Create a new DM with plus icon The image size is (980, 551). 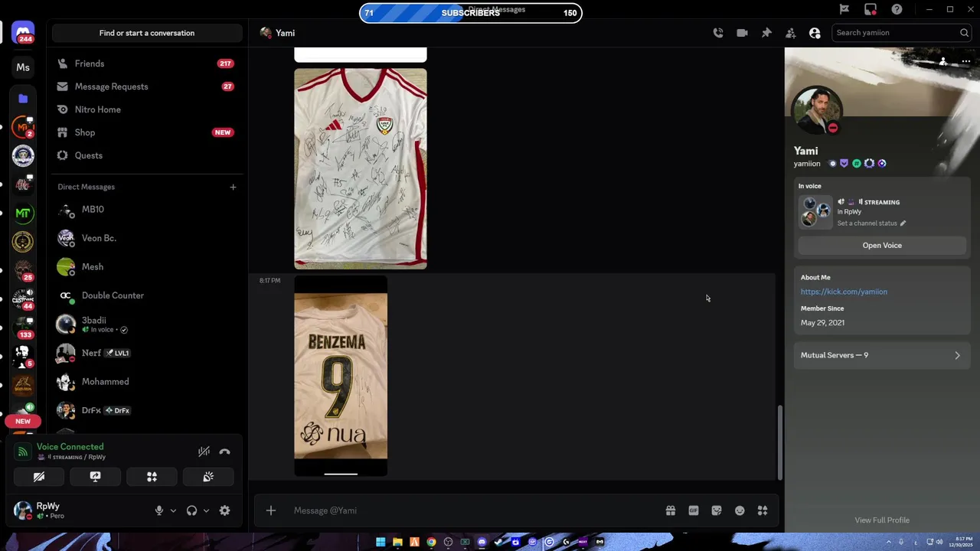point(233,187)
